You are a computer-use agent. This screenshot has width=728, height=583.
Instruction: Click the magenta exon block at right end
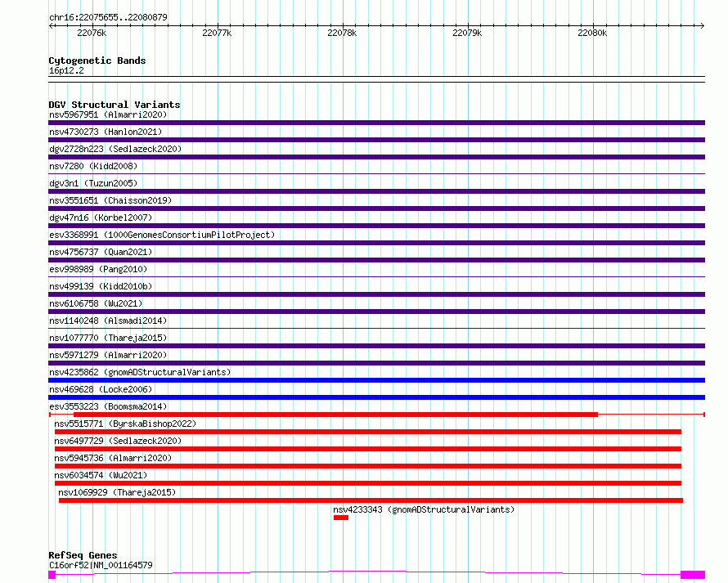pyautogui.click(x=693, y=575)
